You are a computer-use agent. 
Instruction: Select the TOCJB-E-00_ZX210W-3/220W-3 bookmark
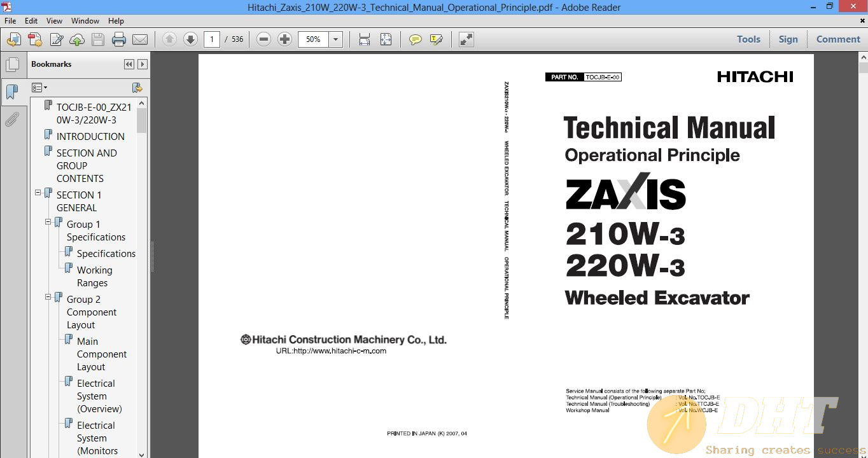(x=94, y=113)
